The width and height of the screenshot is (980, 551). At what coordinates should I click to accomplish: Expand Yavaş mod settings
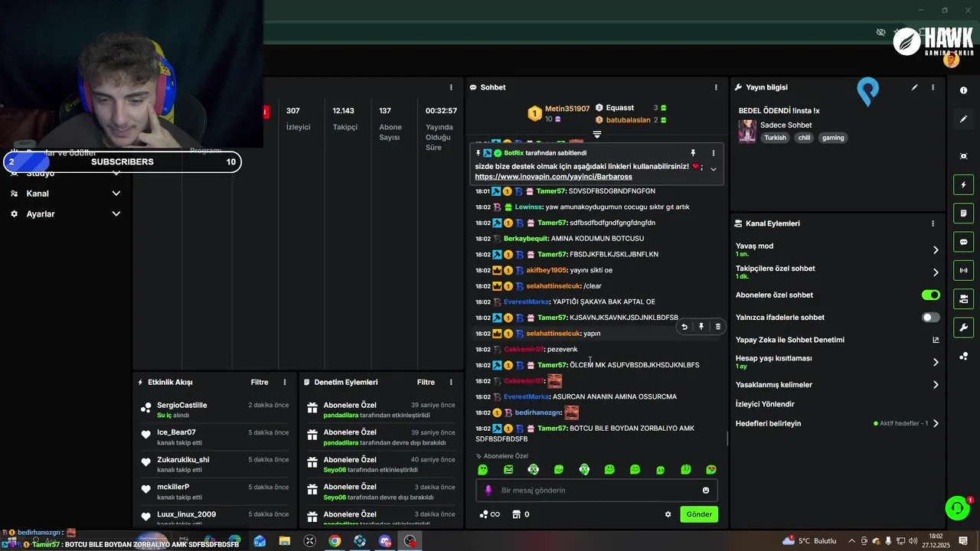pos(936,249)
